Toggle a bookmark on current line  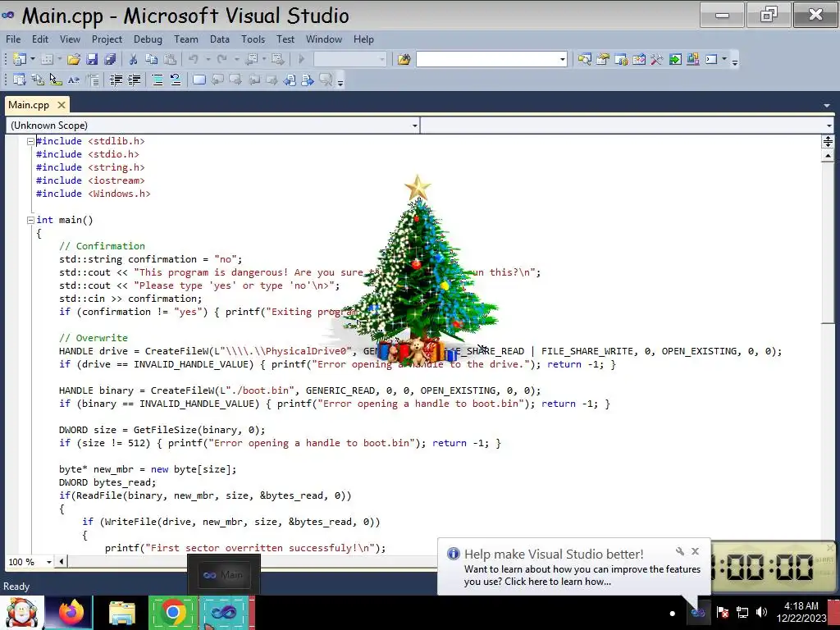point(199,80)
